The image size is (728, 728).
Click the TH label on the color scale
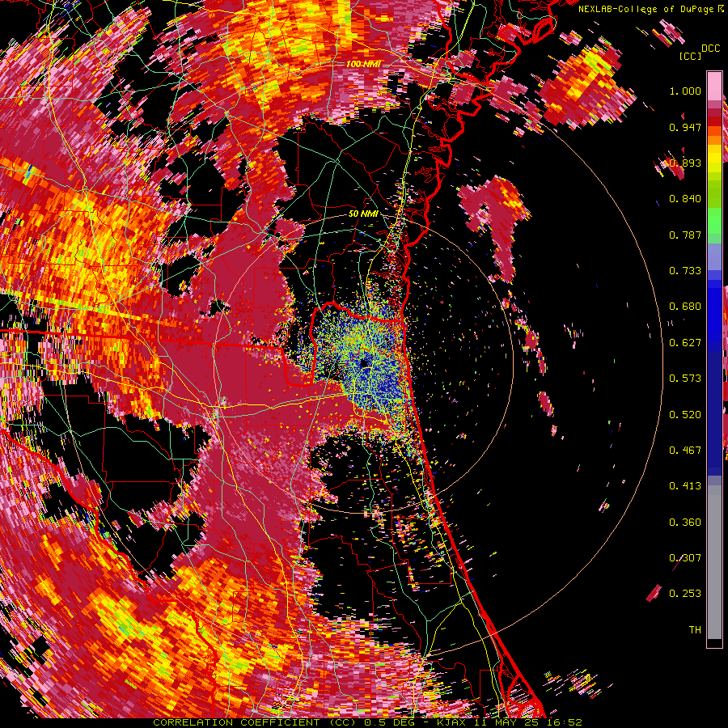(695, 630)
